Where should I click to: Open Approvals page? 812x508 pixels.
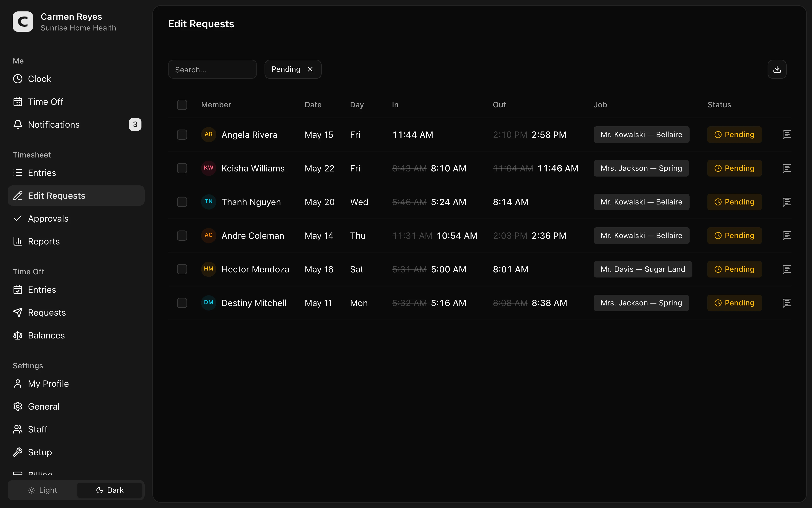click(76, 218)
